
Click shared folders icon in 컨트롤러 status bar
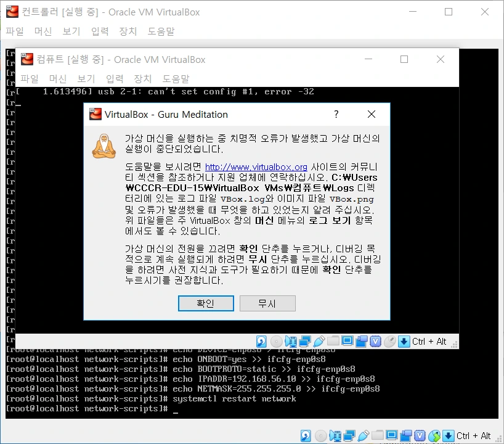(x=378, y=435)
